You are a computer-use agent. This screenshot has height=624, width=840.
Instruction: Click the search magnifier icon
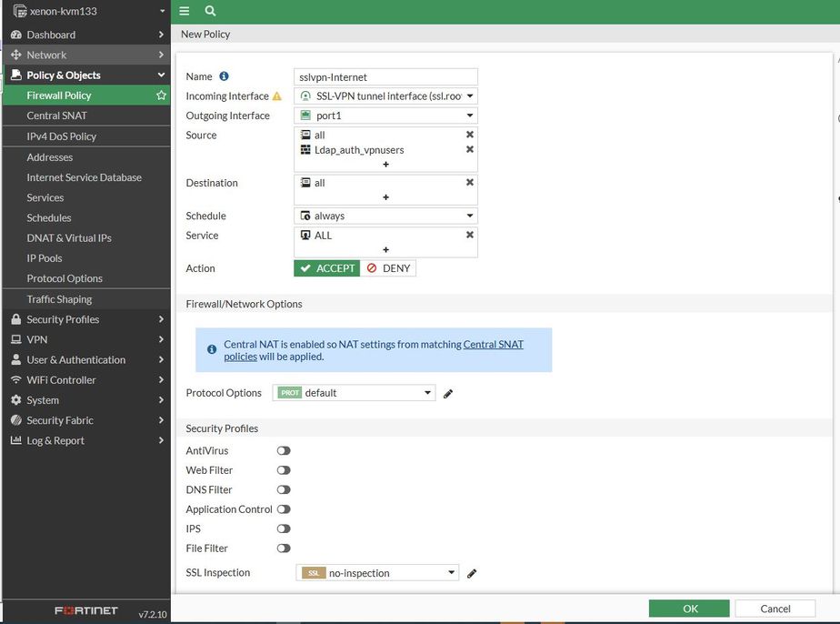210,11
